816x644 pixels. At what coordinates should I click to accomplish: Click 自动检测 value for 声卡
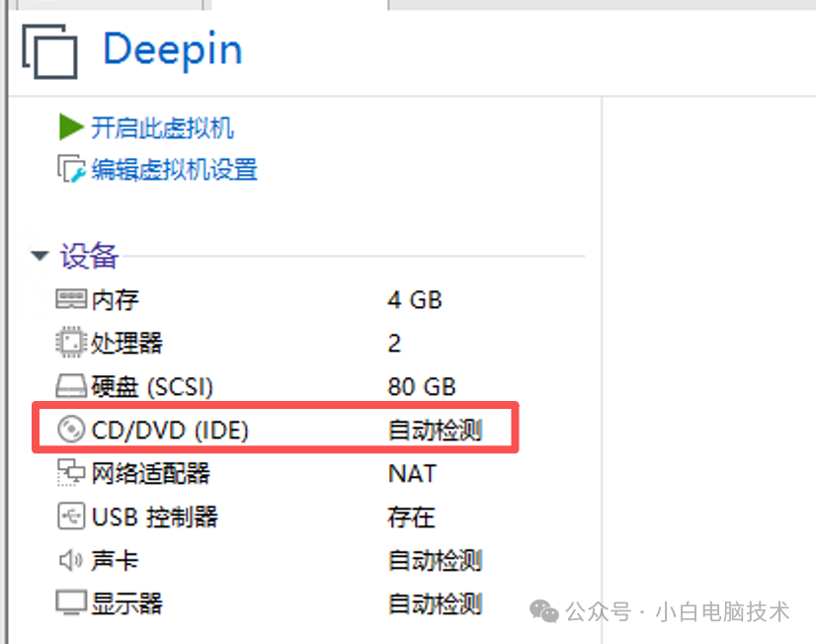[x=435, y=561]
